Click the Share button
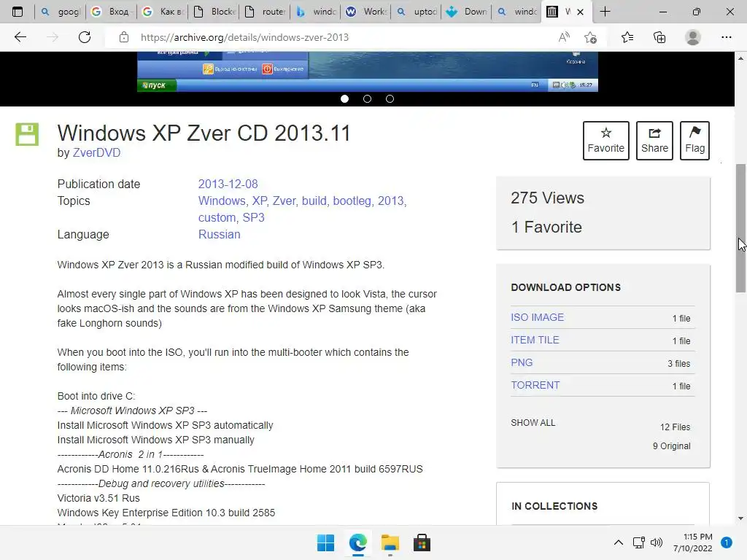The image size is (747, 560). (654, 141)
